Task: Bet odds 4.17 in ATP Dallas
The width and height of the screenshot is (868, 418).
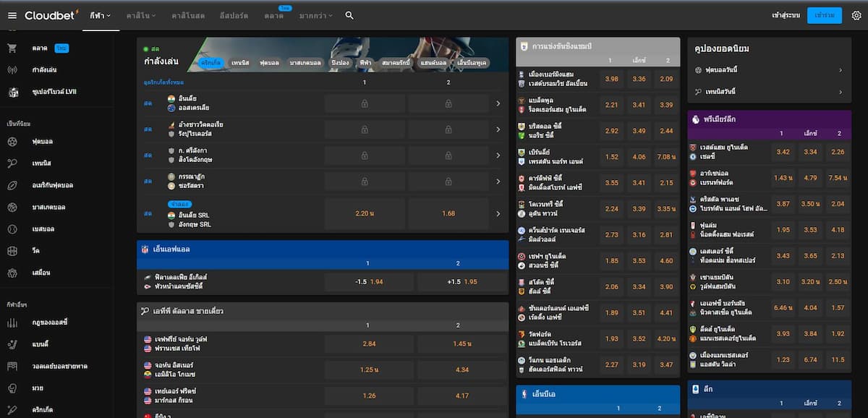Action: (462, 396)
